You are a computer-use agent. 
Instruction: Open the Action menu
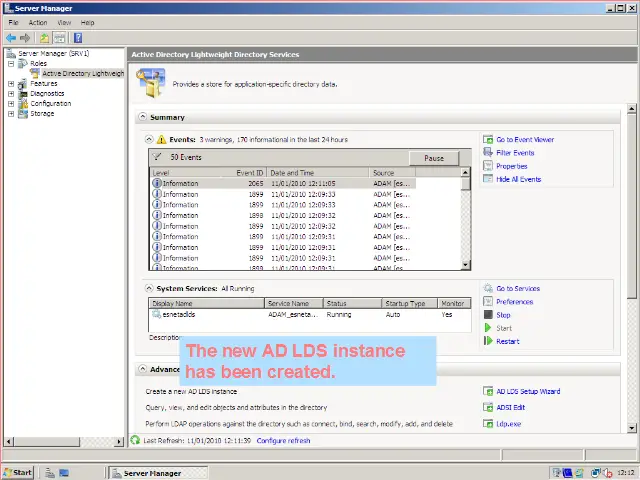click(x=38, y=22)
